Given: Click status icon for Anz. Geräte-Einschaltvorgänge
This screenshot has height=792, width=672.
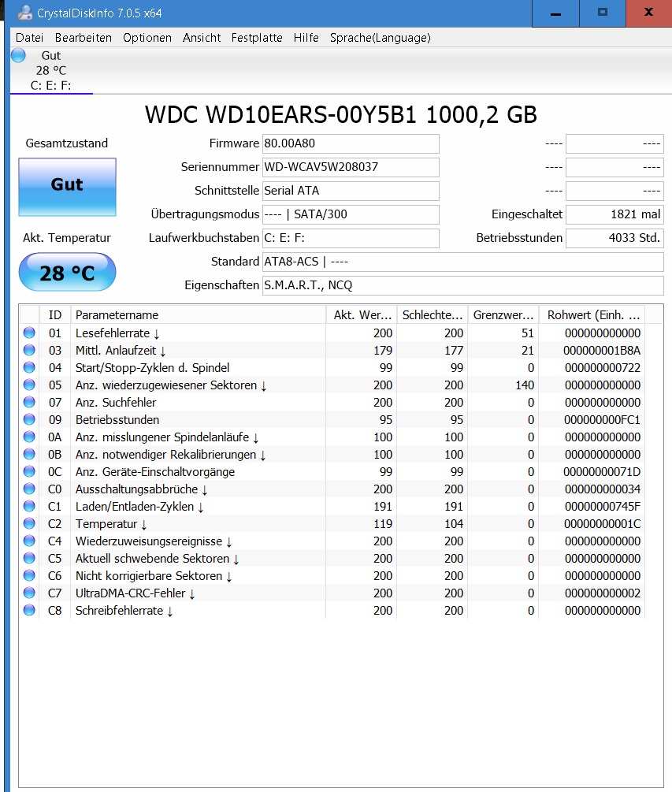Looking at the screenshot, I should pos(29,471).
